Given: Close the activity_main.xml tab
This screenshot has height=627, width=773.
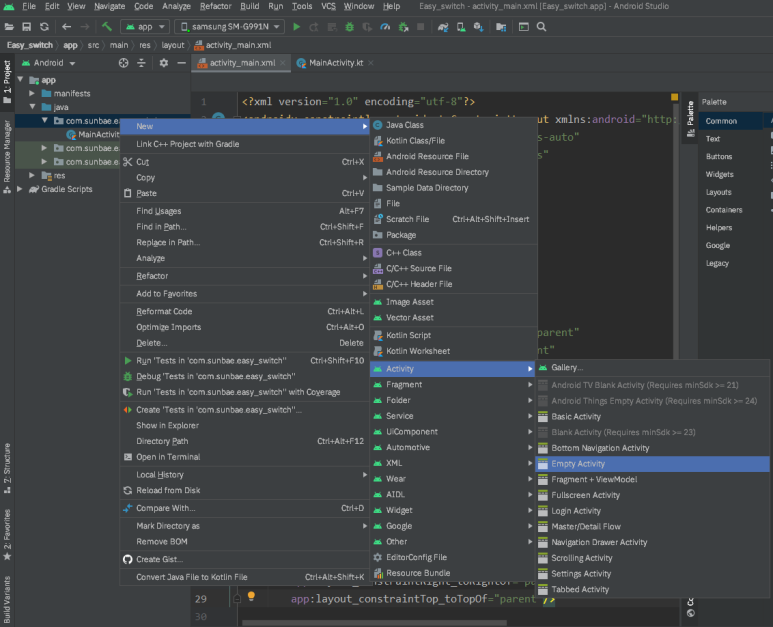Looking at the screenshot, I should pyautogui.click(x=282, y=63).
